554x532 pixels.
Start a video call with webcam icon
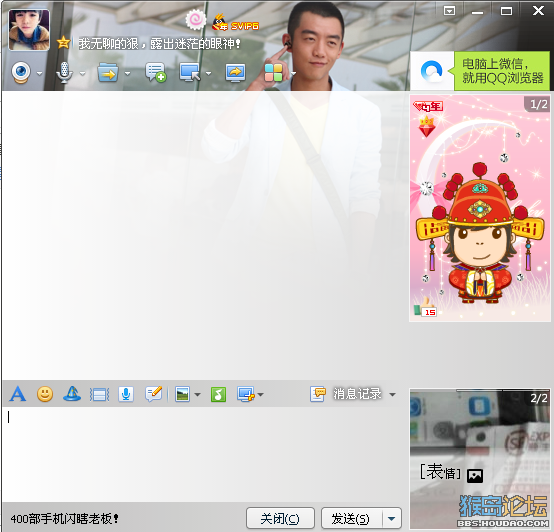pos(20,72)
